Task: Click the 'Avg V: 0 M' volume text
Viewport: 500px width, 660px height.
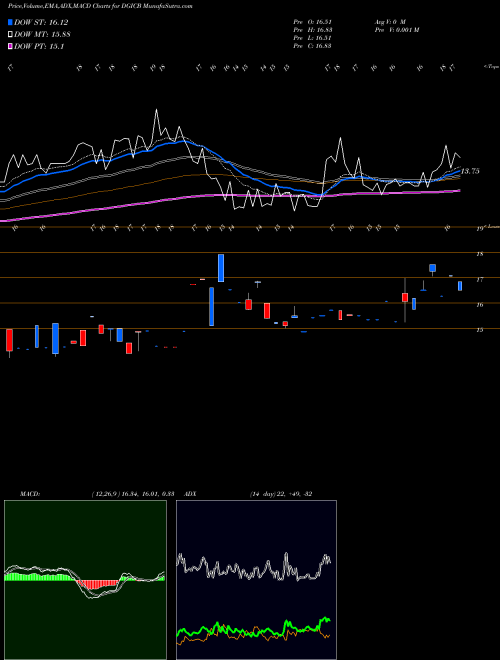Action: click(x=389, y=22)
